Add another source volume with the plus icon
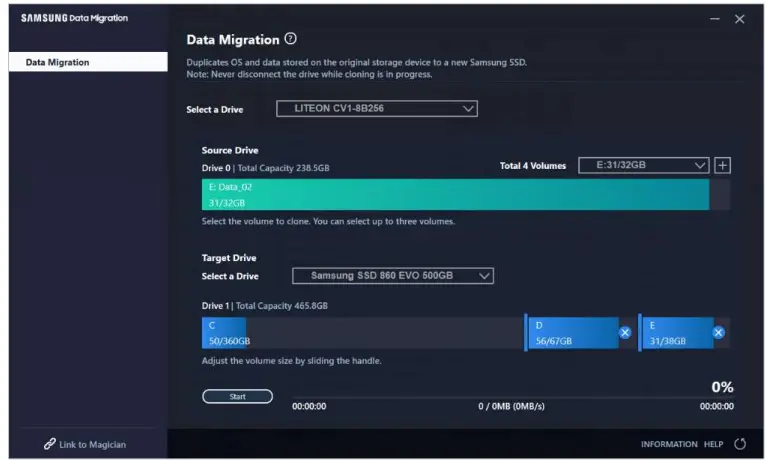The height and width of the screenshot is (460, 766). (x=722, y=166)
